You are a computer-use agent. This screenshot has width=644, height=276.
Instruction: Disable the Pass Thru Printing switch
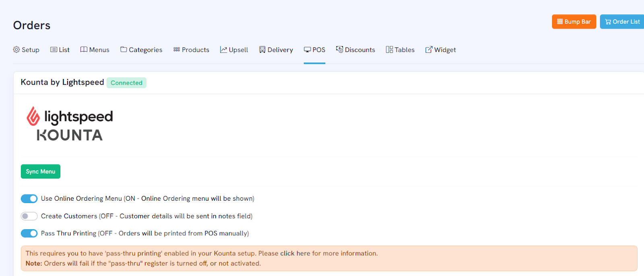pyautogui.click(x=29, y=233)
